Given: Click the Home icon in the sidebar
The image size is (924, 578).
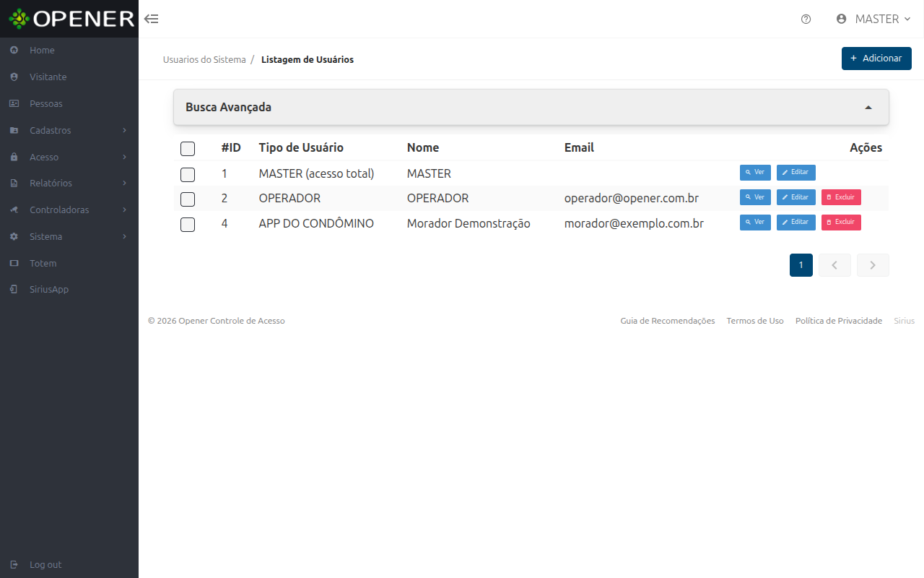Looking at the screenshot, I should point(14,50).
